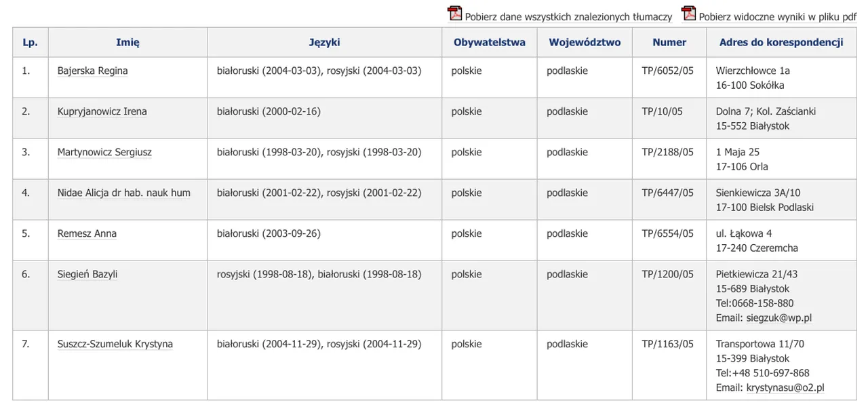Click the Obywatelstwa column header
Viewport: 868px width, 407px height.
pos(490,42)
